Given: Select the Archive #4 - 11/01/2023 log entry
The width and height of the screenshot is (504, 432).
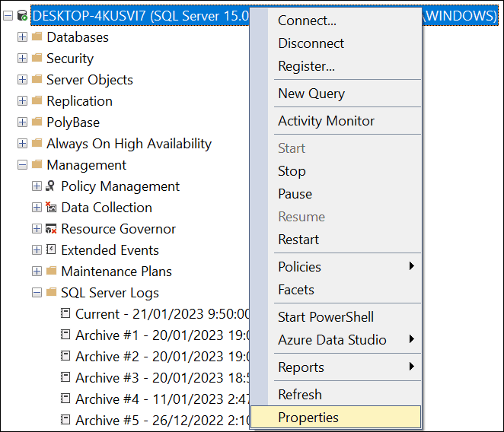Looking at the screenshot, I should tap(162, 399).
